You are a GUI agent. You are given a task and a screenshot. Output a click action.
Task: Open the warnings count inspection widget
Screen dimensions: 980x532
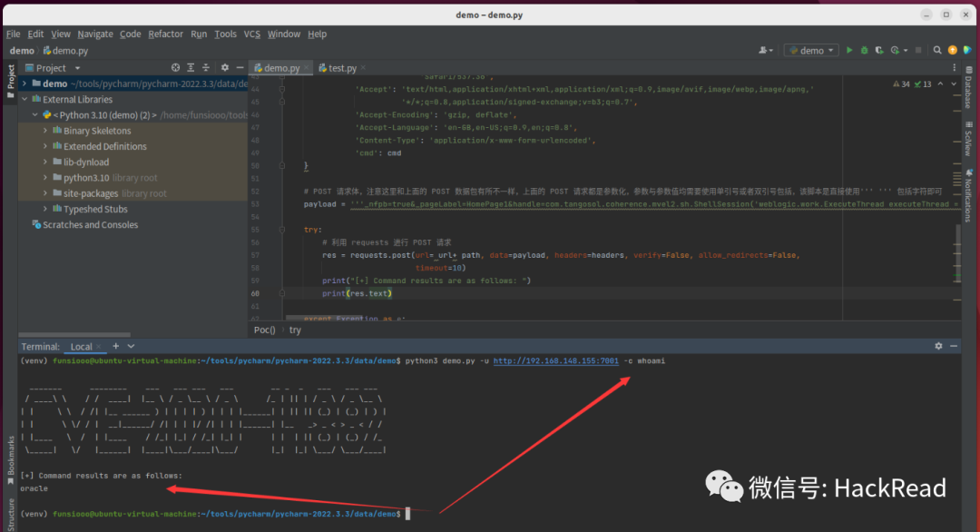click(x=901, y=84)
